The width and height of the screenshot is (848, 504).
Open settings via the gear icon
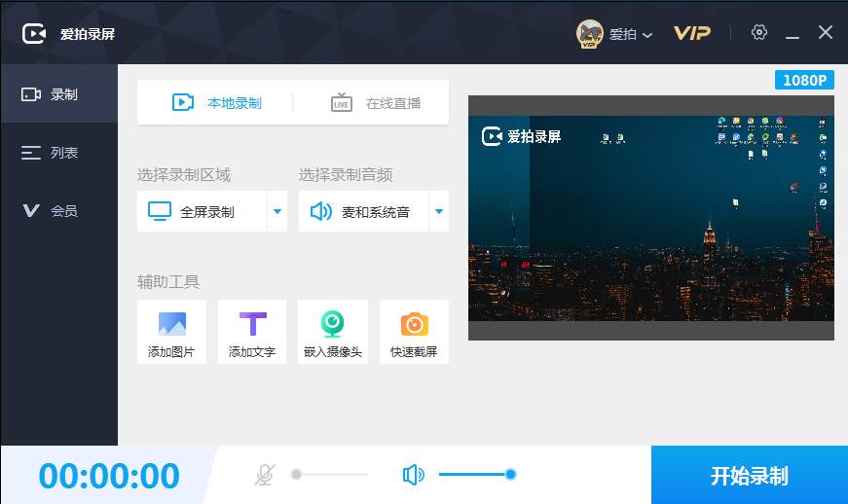click(x=759, y=32)
